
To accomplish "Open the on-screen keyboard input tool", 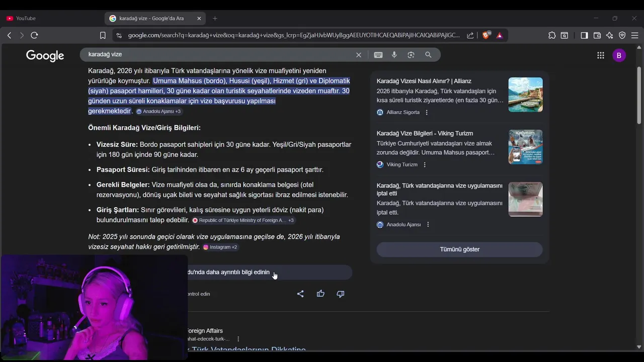I will pyautogui.click(x=378, y=55).
